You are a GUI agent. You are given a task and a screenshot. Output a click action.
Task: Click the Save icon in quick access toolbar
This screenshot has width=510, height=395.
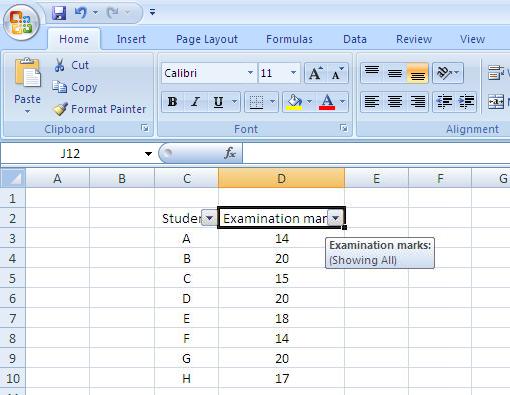tap(59, 13)
